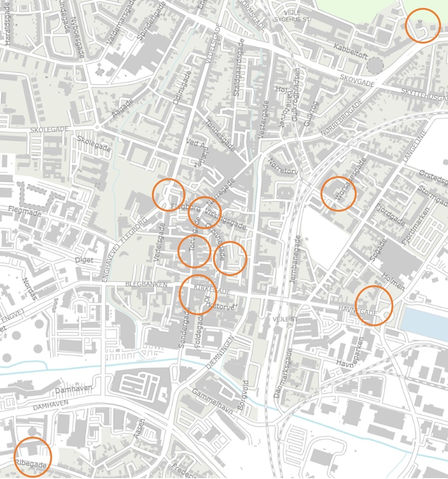448x479 pixels.
Task: Select the Jernbanegade street label
Action: (x=295, y=259)
